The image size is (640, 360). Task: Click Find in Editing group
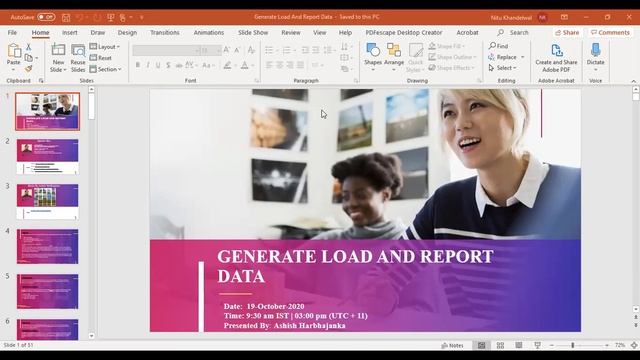[498, 46]
